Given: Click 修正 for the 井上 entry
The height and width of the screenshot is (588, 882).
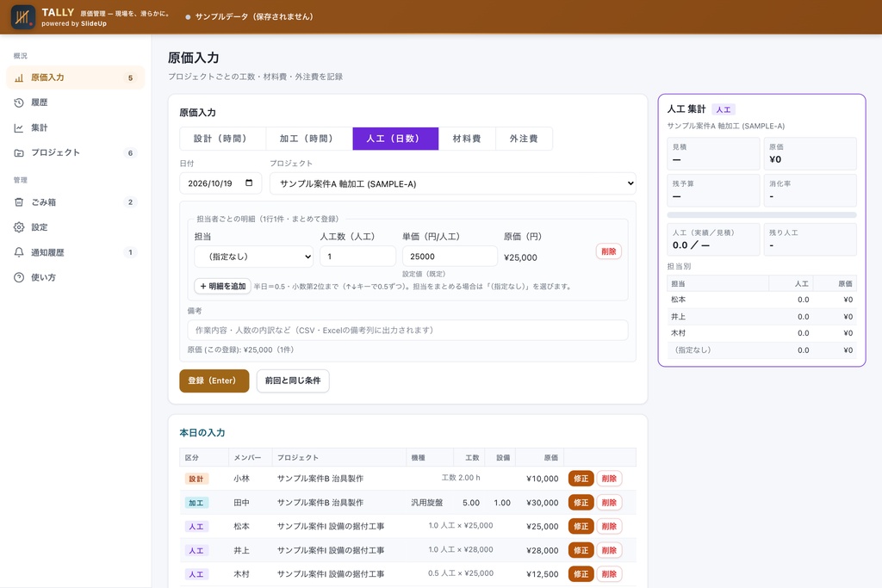Looking at the screenshot, I should point(581,550).
